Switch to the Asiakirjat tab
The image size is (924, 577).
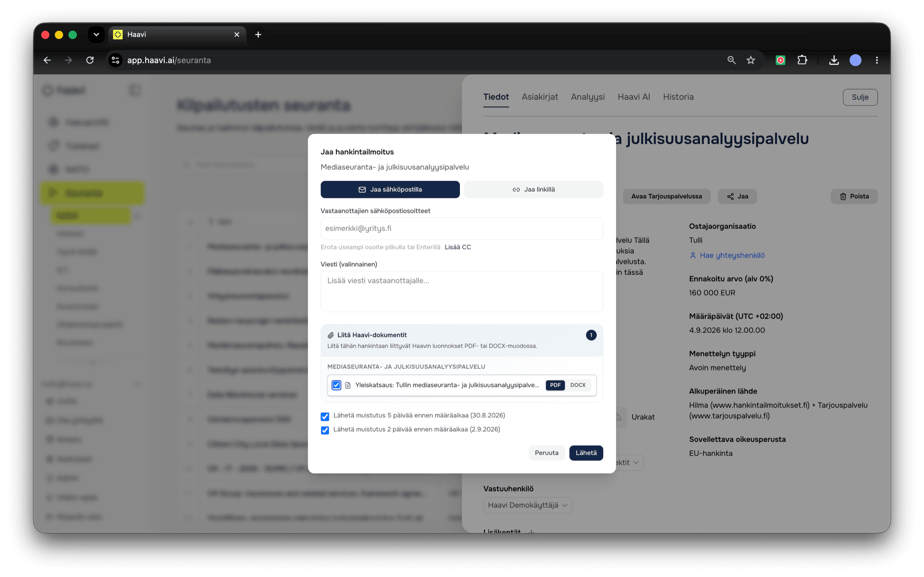tap(540, 97)
